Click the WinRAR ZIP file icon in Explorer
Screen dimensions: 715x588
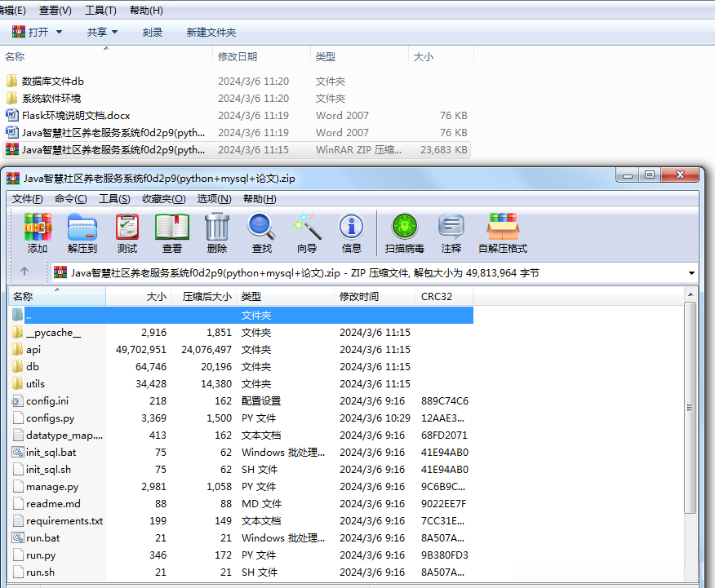[x=12, y=149]
